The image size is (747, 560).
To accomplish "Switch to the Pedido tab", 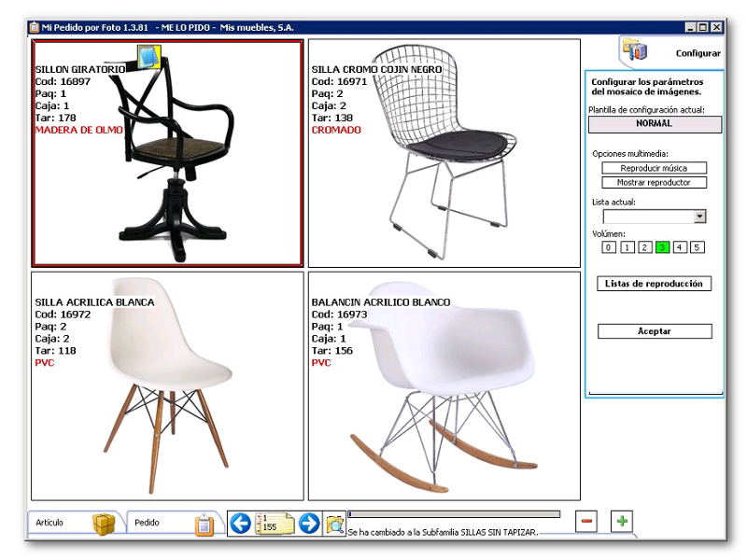I will click(x=175, y=523).
